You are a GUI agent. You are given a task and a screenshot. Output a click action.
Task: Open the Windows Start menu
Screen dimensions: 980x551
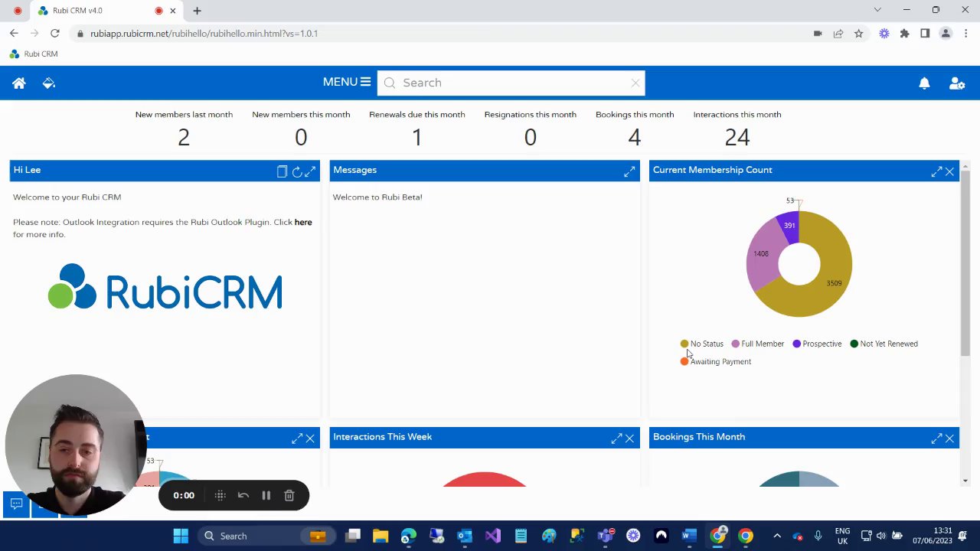181,536
